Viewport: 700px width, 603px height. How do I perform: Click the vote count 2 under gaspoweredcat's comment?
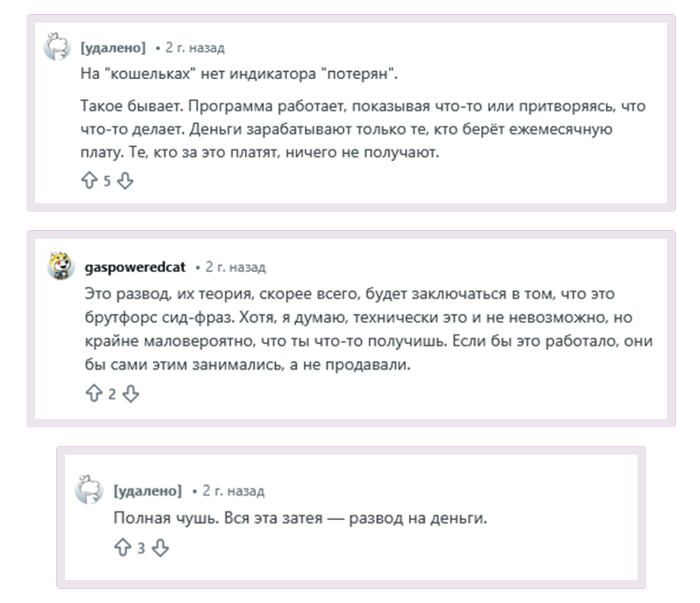112,394
